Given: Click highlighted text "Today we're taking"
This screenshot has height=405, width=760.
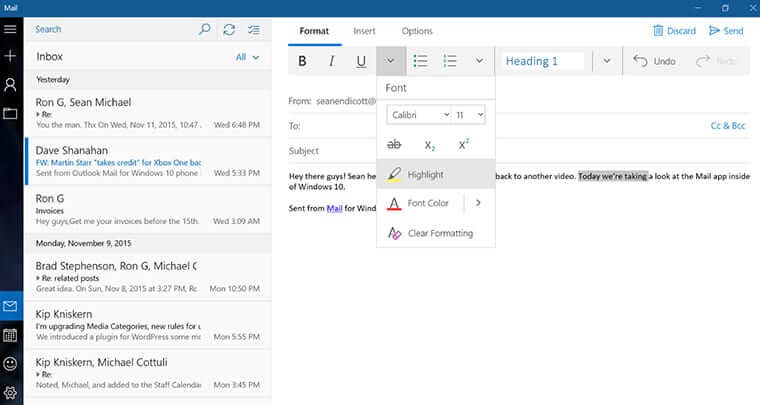Looking at the screenshot, I should [x=613, y=176].
